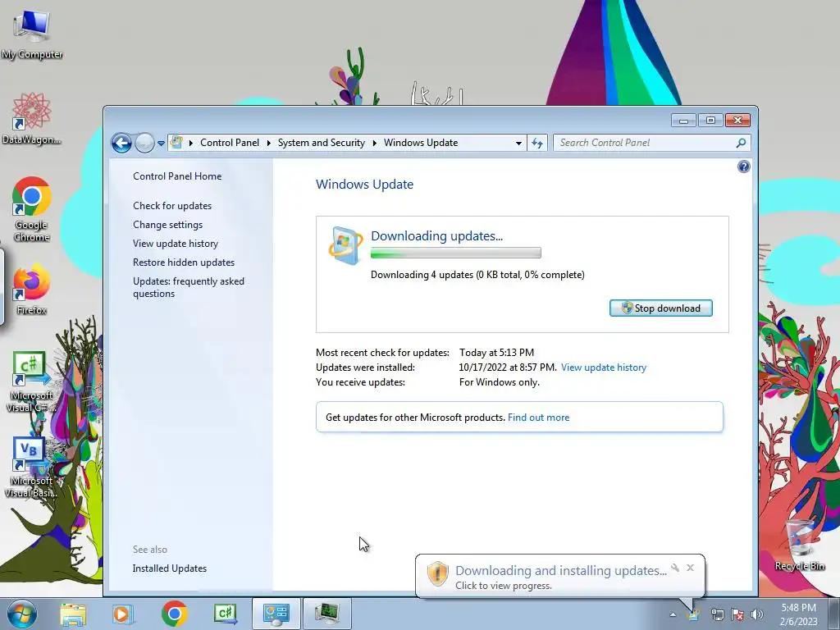
Task: Refresh the Windows Update page
Action: pos(537,143)
